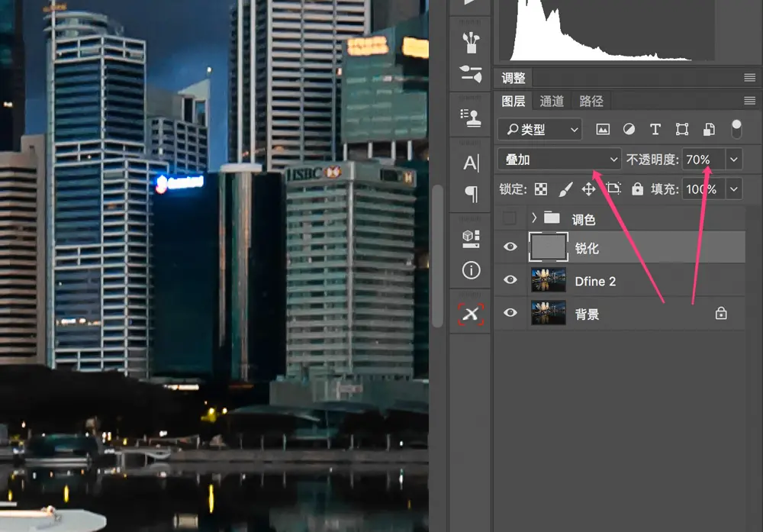763x532 pixels.
Task: Open the Info panel icon
Action: pos(471,269)
